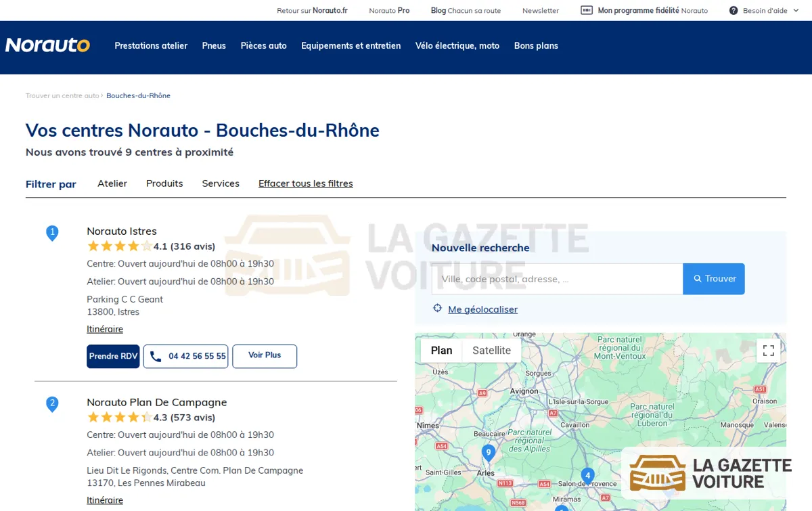Open the Norauto Pro link
This screenshot has width=812, height=511.
coord(389,11)
